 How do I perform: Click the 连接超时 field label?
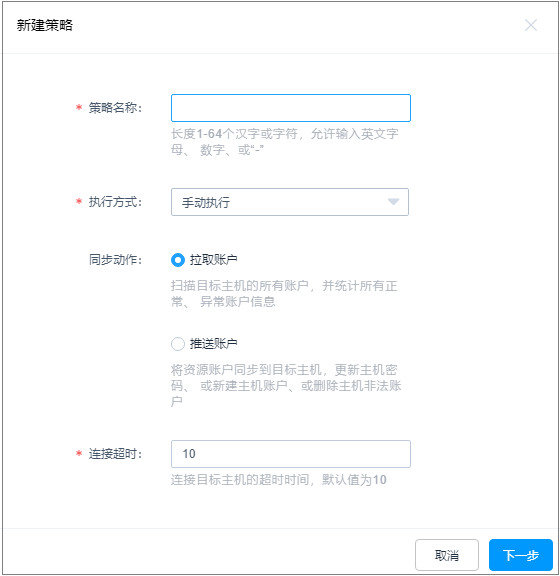point(115,454)
